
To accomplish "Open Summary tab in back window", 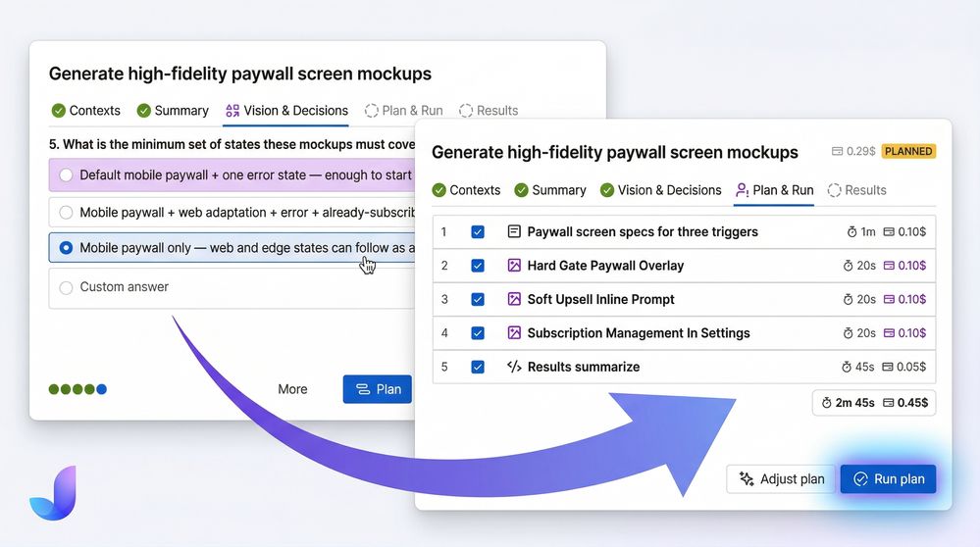I will (x=173, y=111).
